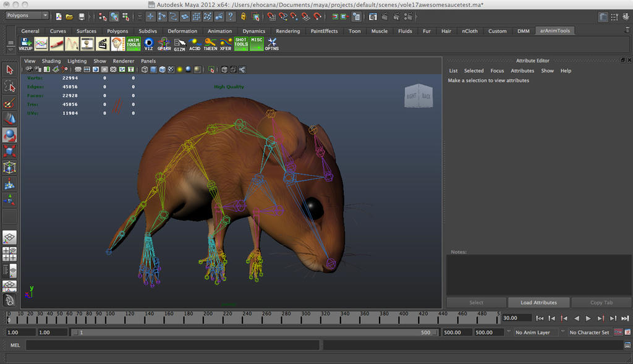Click the TWEEN shelf icon
The height and width of the screenshot is (364, 633).
[210, 44]
